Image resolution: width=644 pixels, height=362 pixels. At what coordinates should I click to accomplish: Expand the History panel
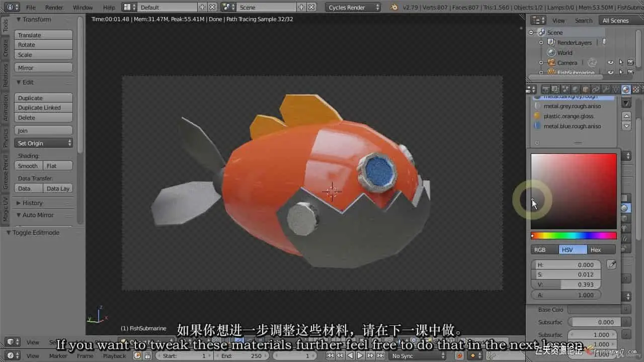[32, 203]
